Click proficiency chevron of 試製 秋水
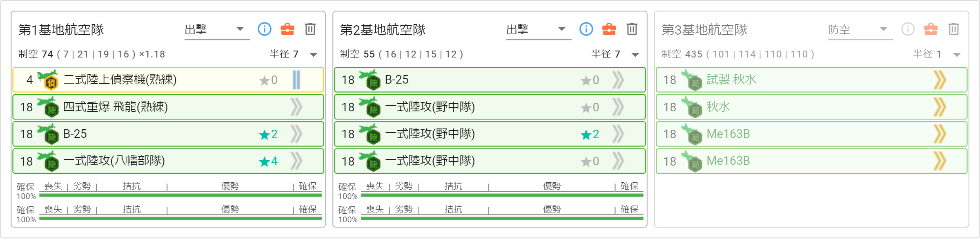This screenshot has height=239, width=980. point(940,80)
